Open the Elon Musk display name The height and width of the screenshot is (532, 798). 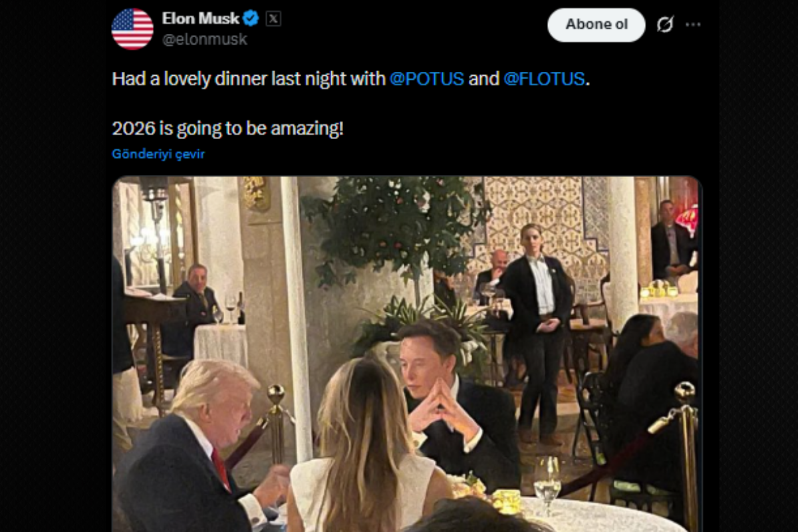[200, 18]
